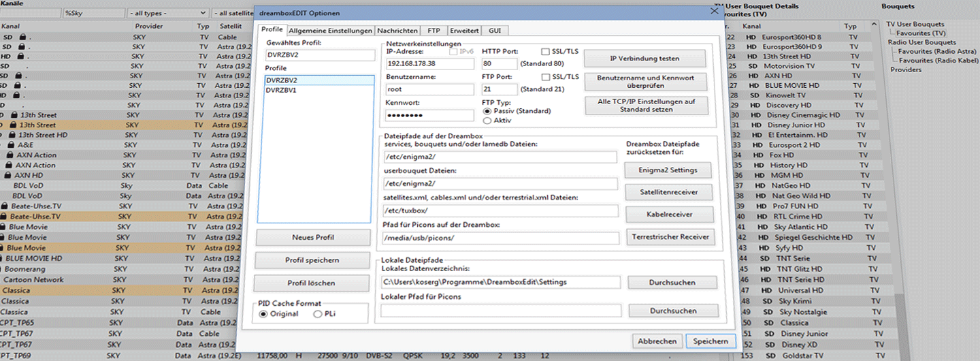Select Passiv (Standard) FTP type
980x361 pixels.
pyautogui.click(x=487, y=111)
